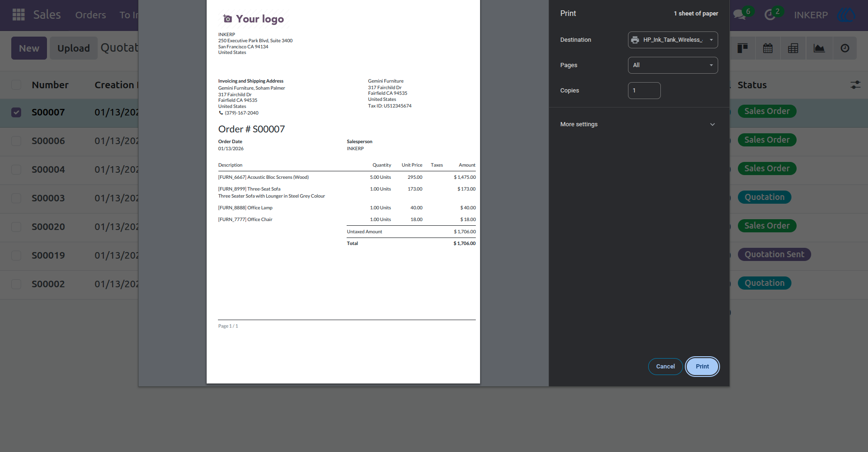The image size is (868, 452).
Task: Open the activities clock icon
Action: (770, 15)
